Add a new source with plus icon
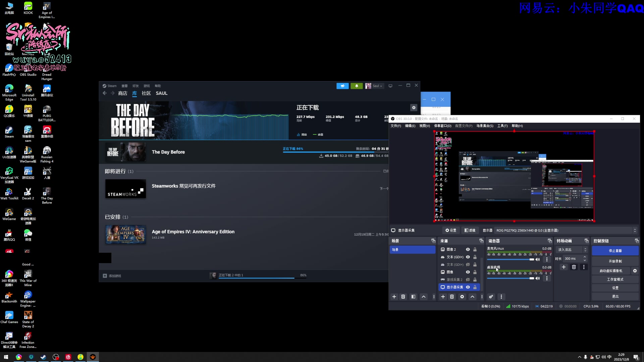Screen dimensions: 644x362 (443, 297)
